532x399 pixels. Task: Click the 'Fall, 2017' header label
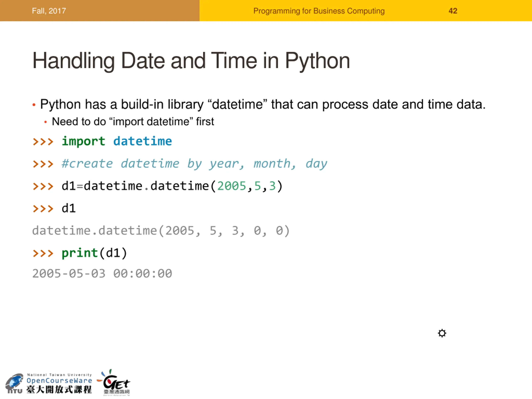pyautogui.click(x=49, y=11)
